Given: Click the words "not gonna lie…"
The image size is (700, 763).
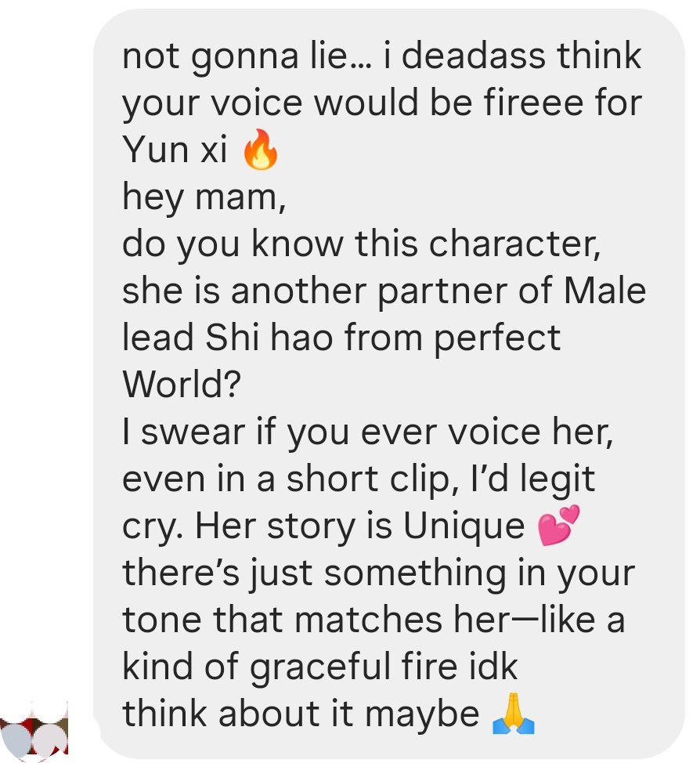Looking at the screenshot, I should (246, 56).
